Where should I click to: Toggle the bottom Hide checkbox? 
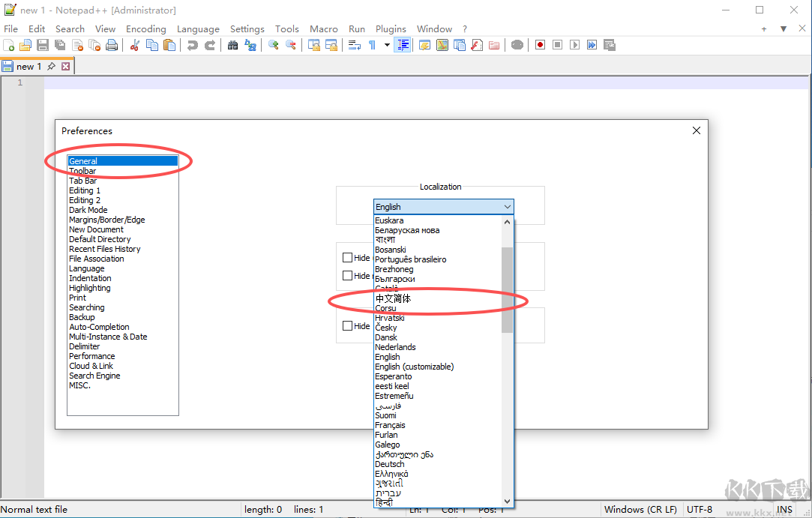[x=348, y=326]
